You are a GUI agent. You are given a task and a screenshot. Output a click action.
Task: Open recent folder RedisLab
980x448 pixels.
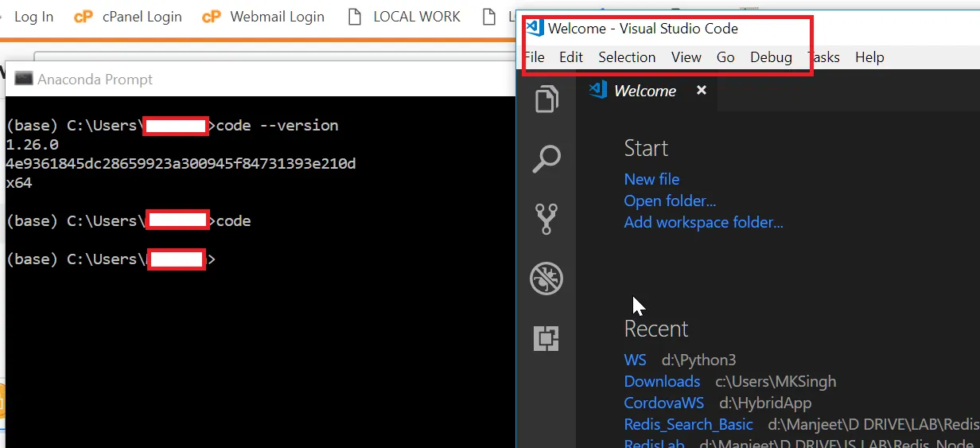coord(652,443)
